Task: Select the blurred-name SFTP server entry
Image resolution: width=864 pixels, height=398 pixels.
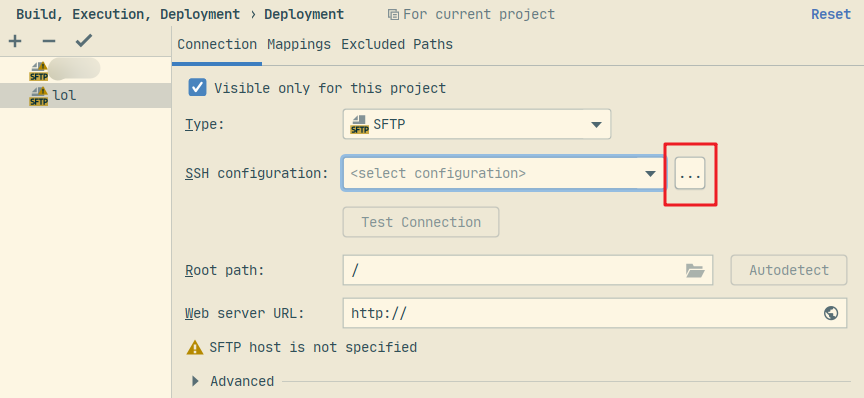Action: 85,70
